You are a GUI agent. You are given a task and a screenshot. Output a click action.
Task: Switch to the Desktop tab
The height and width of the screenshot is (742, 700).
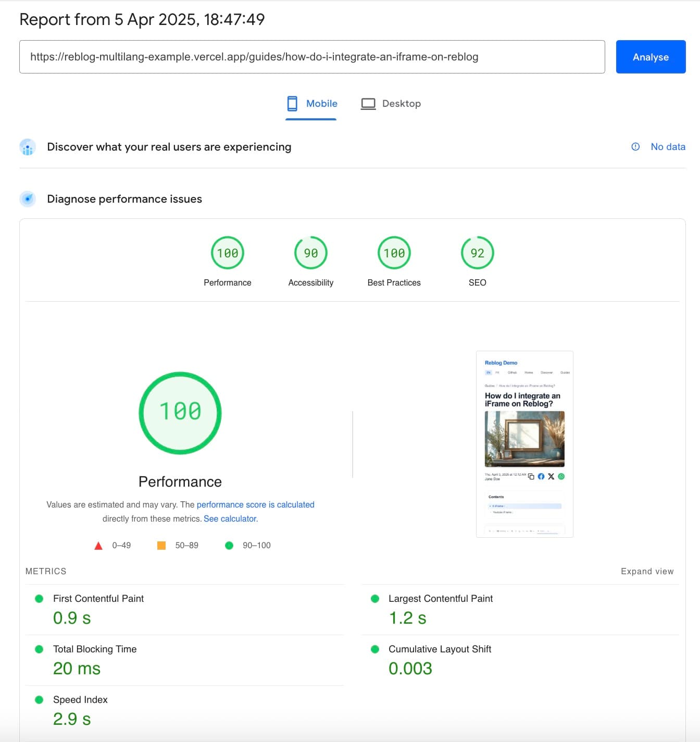click(391, 104)
